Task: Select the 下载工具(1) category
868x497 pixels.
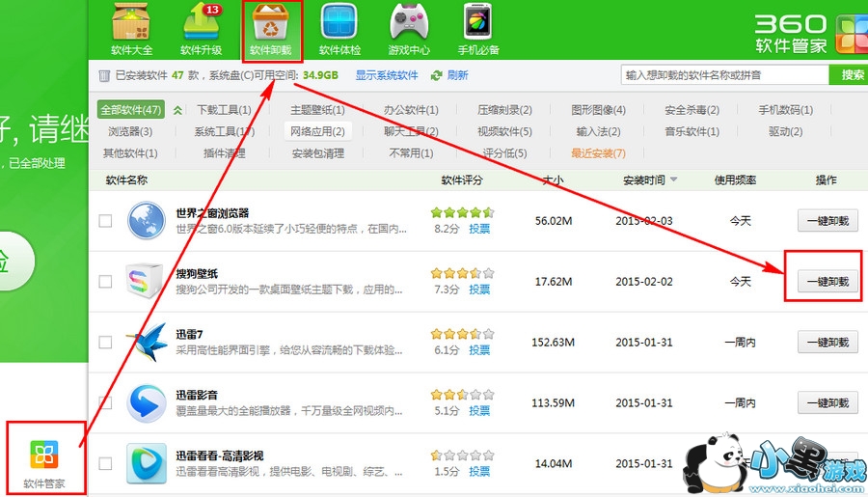Action: tap(224, 110)
